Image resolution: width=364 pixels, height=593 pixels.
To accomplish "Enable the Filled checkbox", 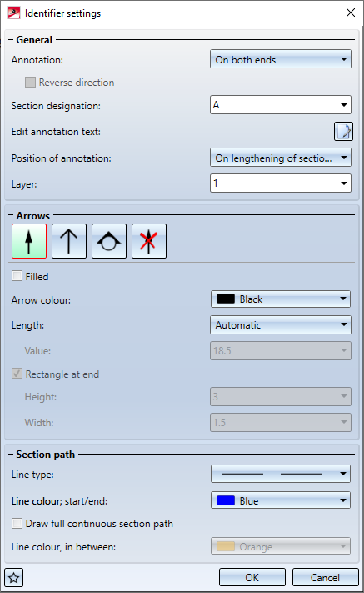I will (x=17, y=276).
